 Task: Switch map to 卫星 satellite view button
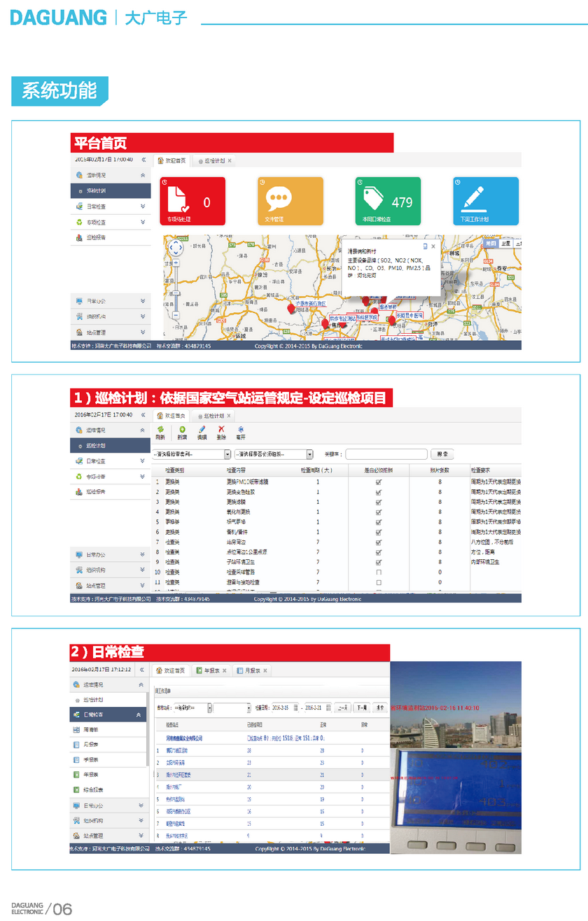click(x=505, y=243)
